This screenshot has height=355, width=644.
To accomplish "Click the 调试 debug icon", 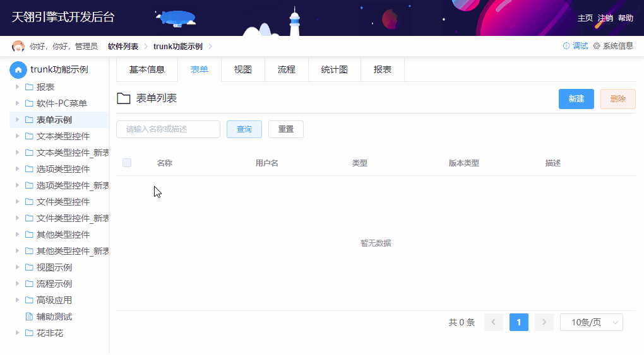I will point(566,46).
